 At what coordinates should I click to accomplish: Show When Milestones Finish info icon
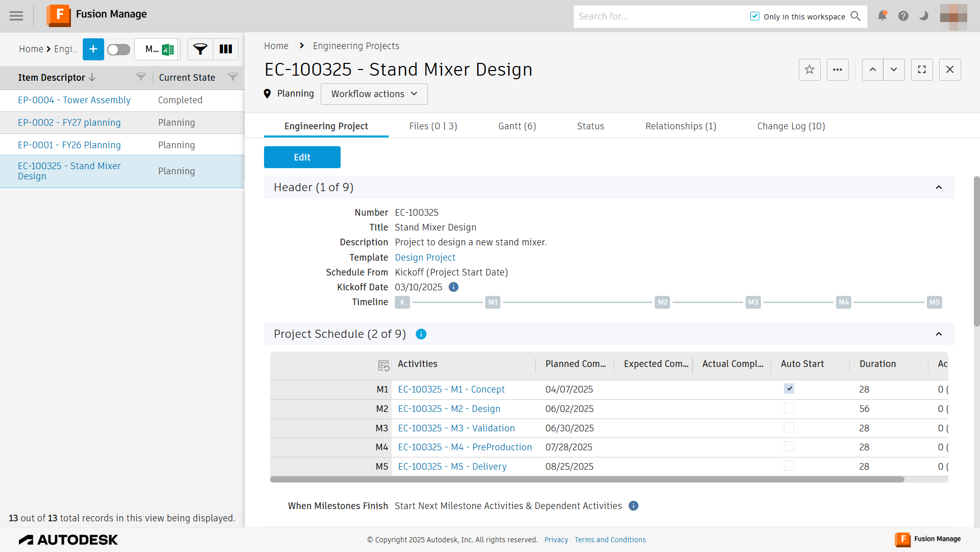[633, 506]
